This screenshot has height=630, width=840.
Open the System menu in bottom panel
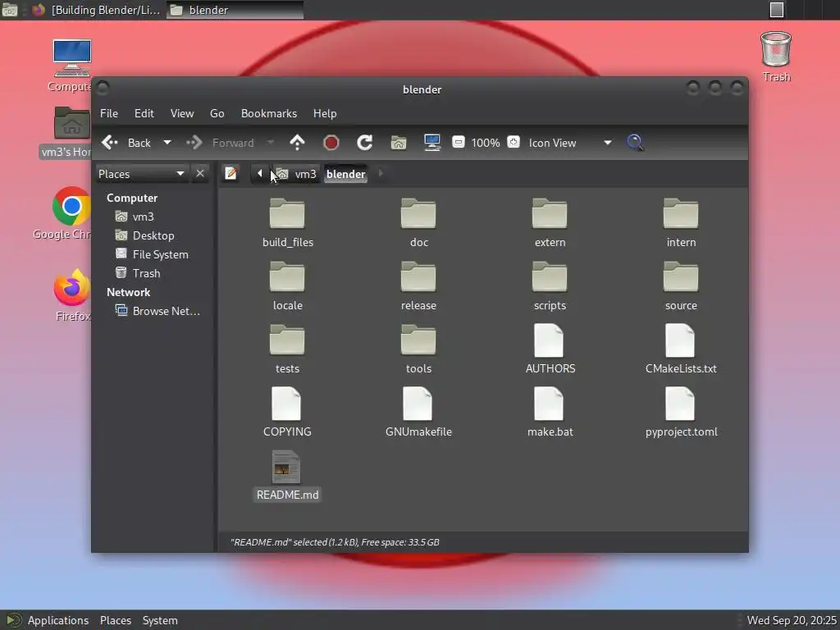click(160, 620)
